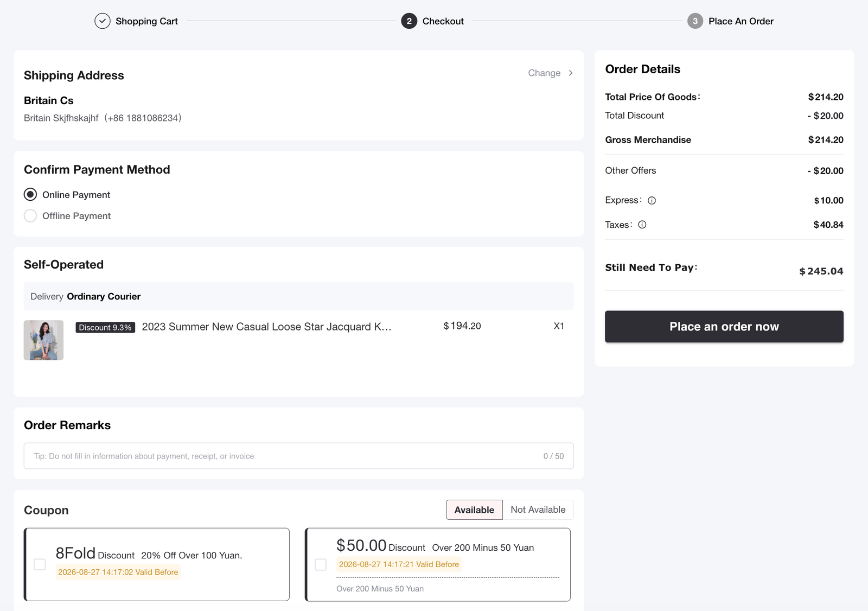Select Online Payment radio button
This screenshot has width=868, height=611.
30,194
